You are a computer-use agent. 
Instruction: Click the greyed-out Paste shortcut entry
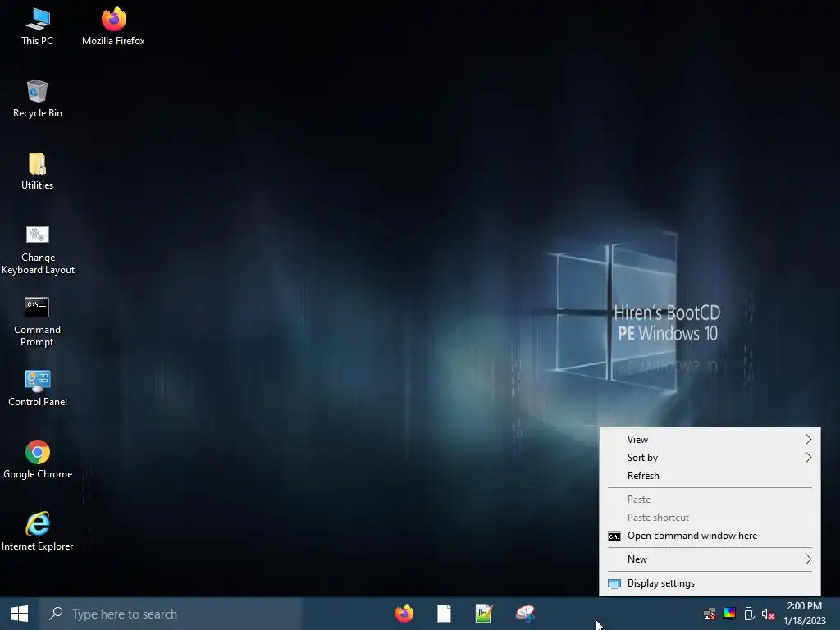[x=710, y=518]
